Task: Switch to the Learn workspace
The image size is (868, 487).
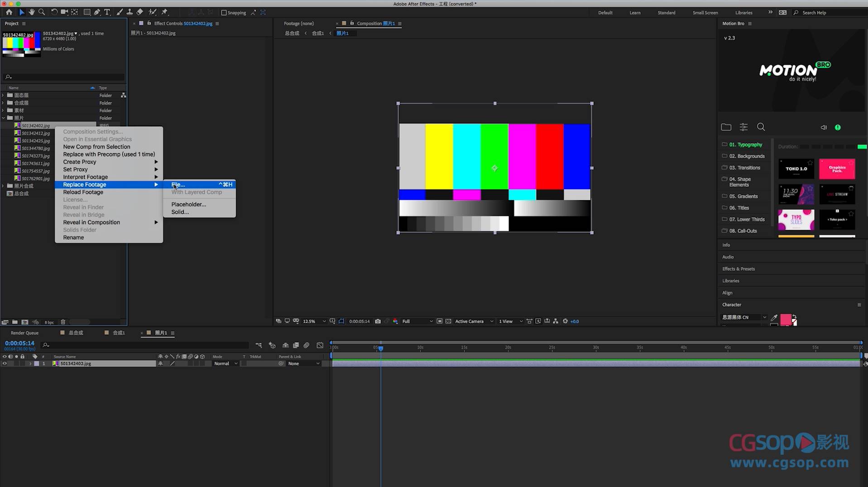Action: (x=635, y=13)
